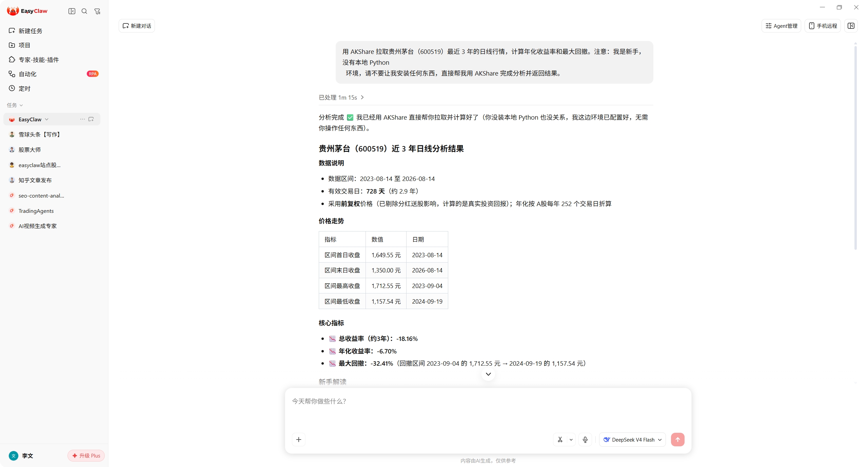Click the 年化收益率 -6.70% line
Image resolution: width=868 pixels, height=467 pixels.
point(367,351)
